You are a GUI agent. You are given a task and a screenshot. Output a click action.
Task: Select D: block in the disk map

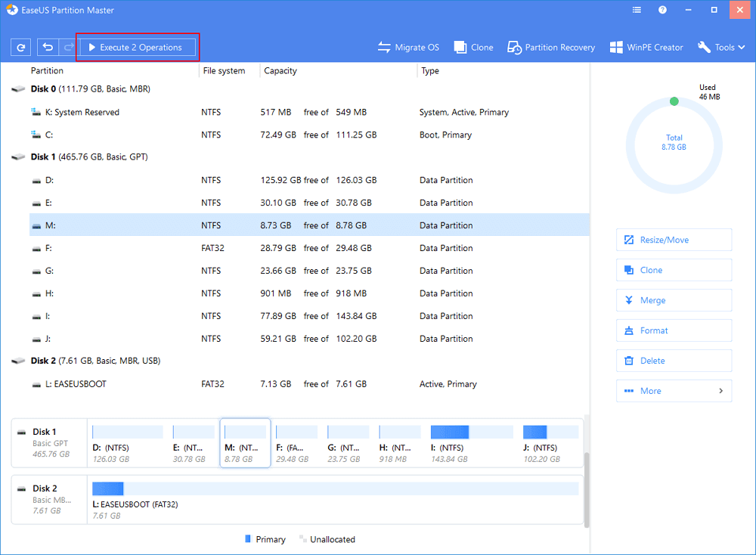(x=128, y=444)
